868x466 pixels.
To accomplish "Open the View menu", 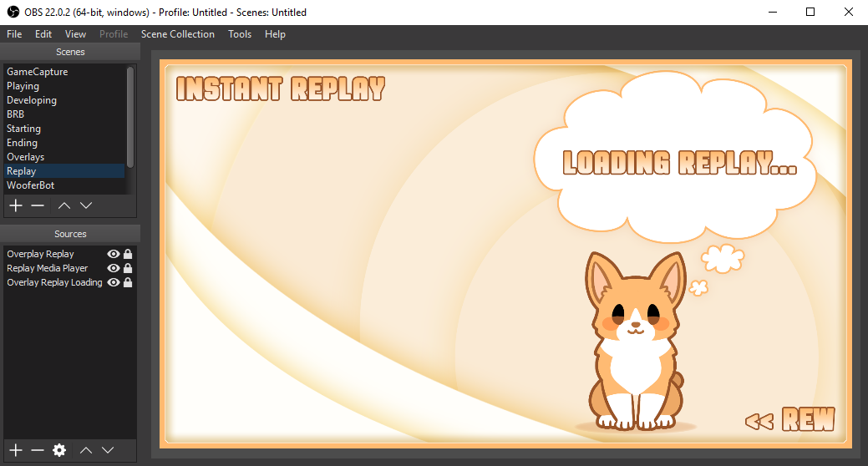I will pos(75,34).
